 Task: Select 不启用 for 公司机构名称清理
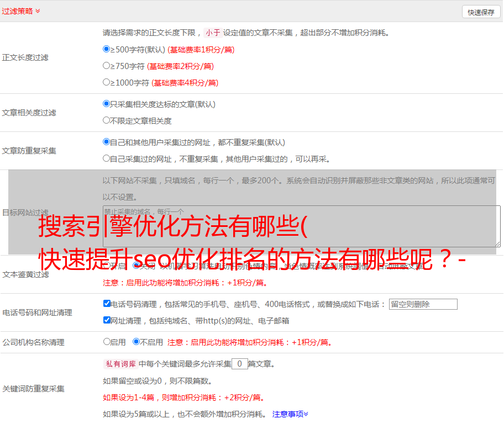point(136,341)
